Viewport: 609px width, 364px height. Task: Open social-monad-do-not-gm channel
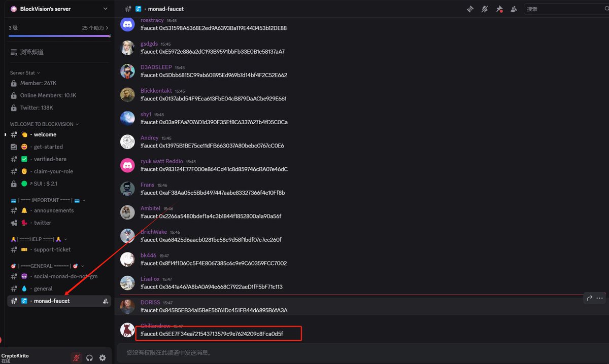tap(58, 277)
